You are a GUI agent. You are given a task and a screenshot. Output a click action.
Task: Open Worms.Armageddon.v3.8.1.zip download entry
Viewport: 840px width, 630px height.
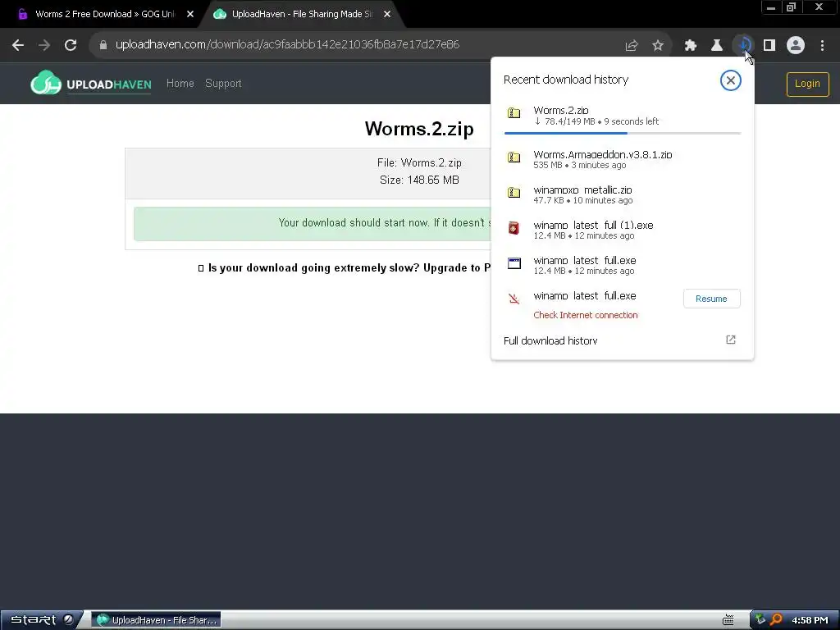[623, 159]
